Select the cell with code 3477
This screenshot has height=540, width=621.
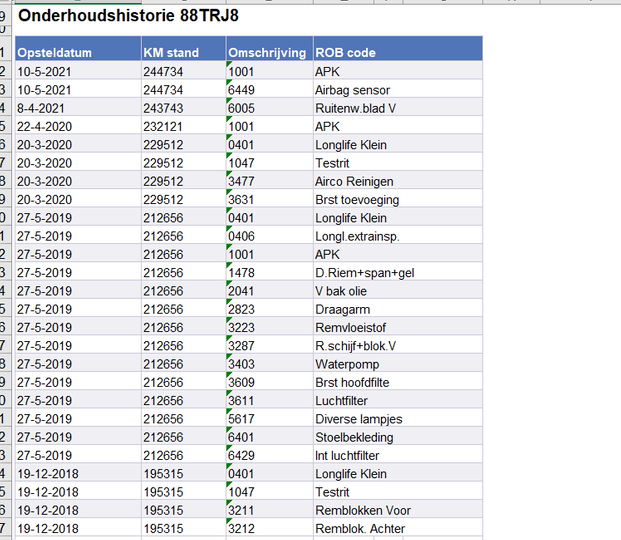coord(269,181)
